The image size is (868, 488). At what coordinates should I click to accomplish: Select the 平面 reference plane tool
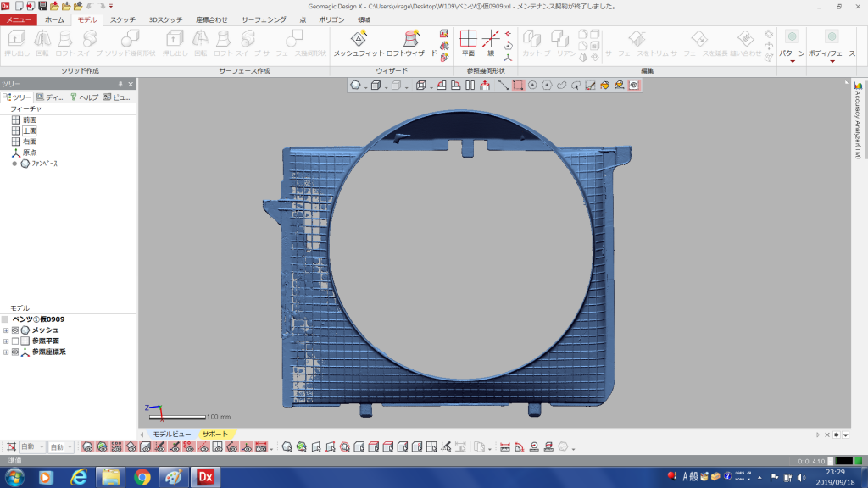[x=468, y=40]
